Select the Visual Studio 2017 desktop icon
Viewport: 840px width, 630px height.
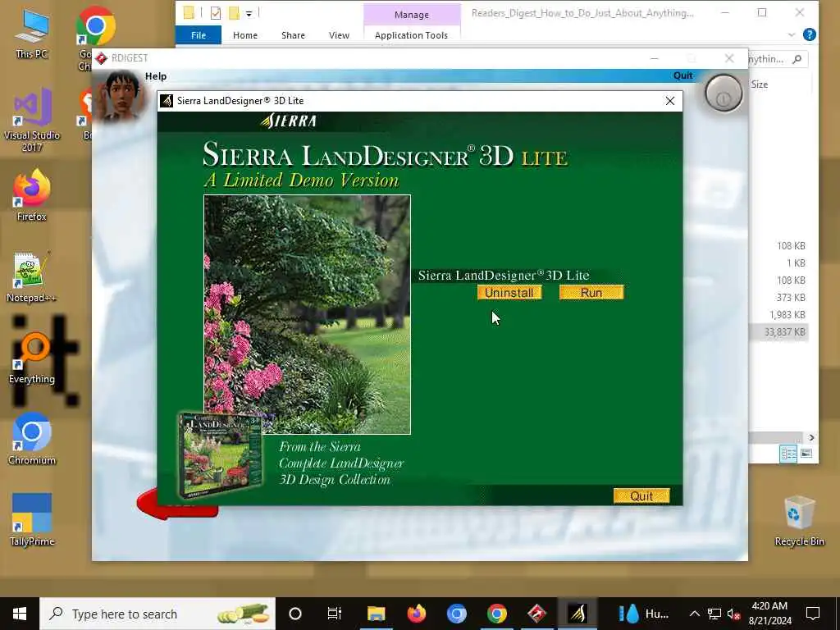coord(32,119)
